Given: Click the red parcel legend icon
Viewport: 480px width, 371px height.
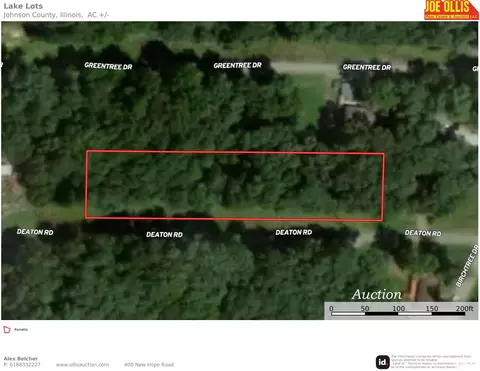Looking at the screenshot, I should coord(7,330).
